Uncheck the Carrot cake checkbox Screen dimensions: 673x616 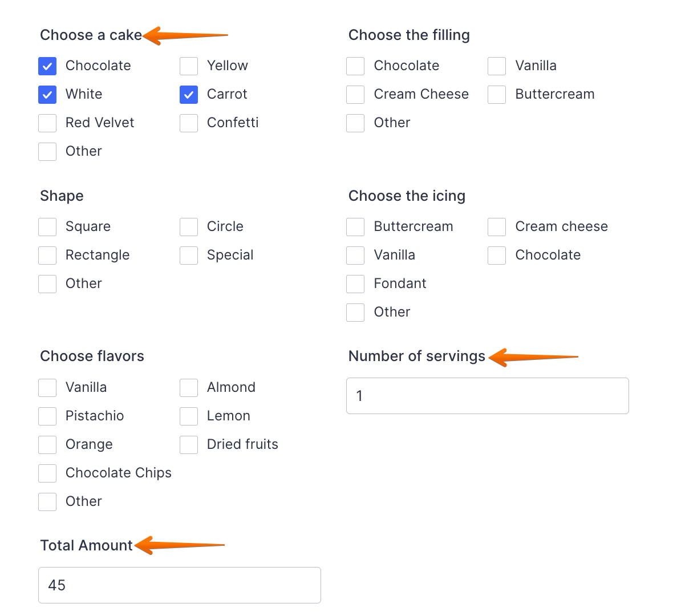(189, 95)
